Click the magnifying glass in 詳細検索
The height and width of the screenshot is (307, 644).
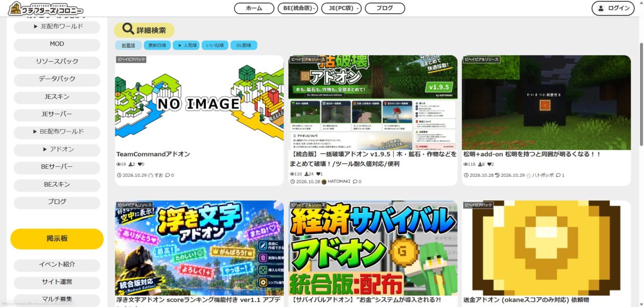coord(128,30)
